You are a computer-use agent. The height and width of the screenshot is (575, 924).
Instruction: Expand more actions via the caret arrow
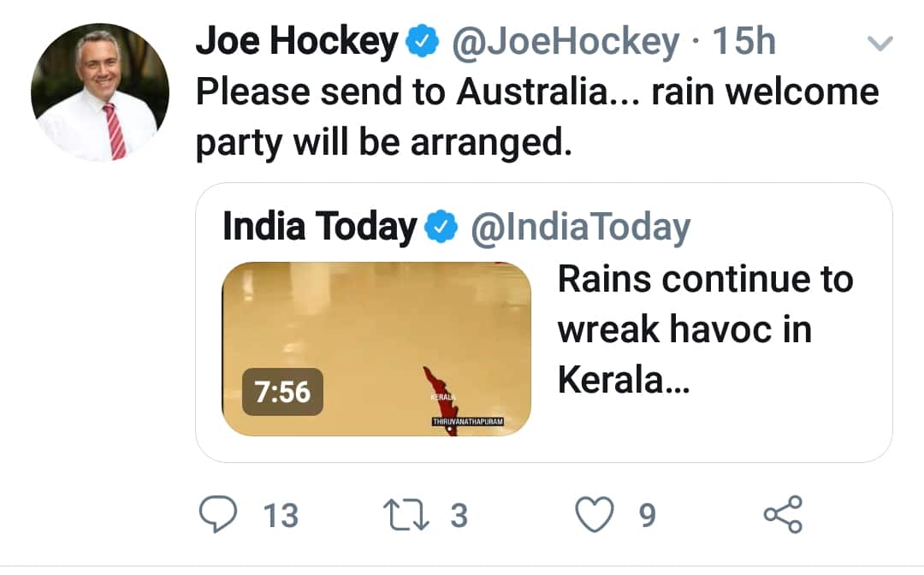click(x=881, y=43)
